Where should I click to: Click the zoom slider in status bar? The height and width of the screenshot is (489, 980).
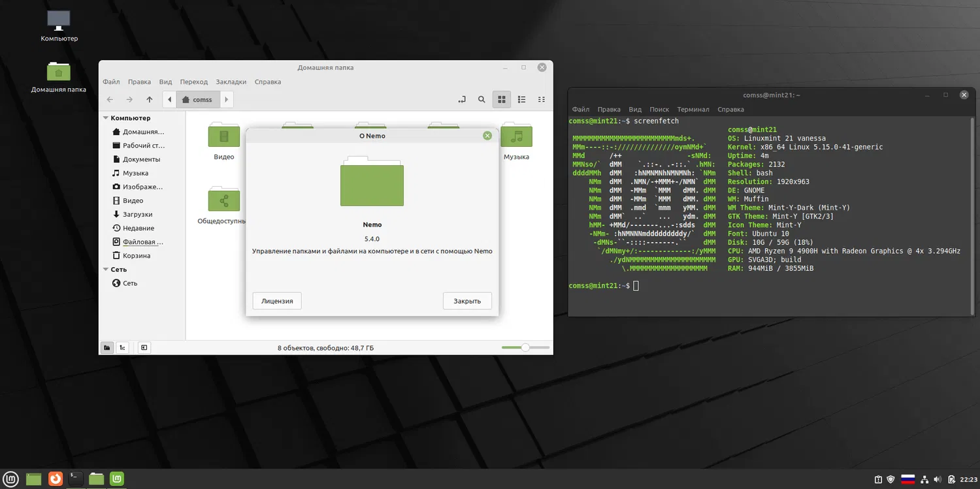coord(525,348)
